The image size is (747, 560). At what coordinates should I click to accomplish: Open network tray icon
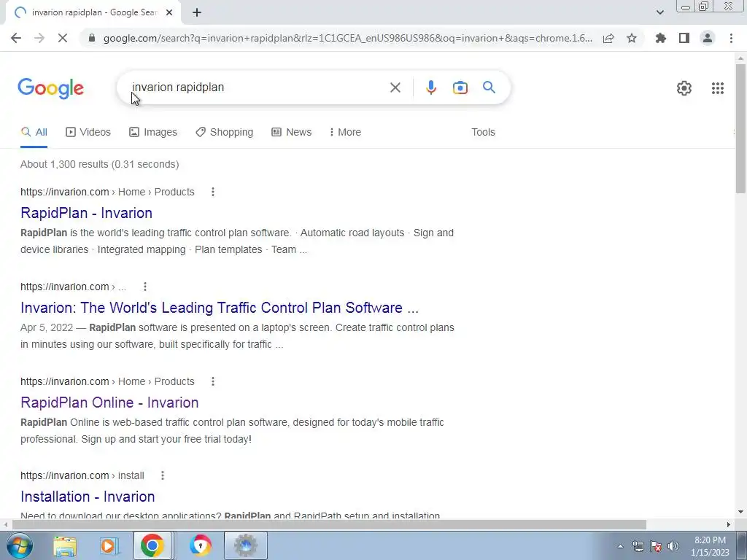point(638,546)
